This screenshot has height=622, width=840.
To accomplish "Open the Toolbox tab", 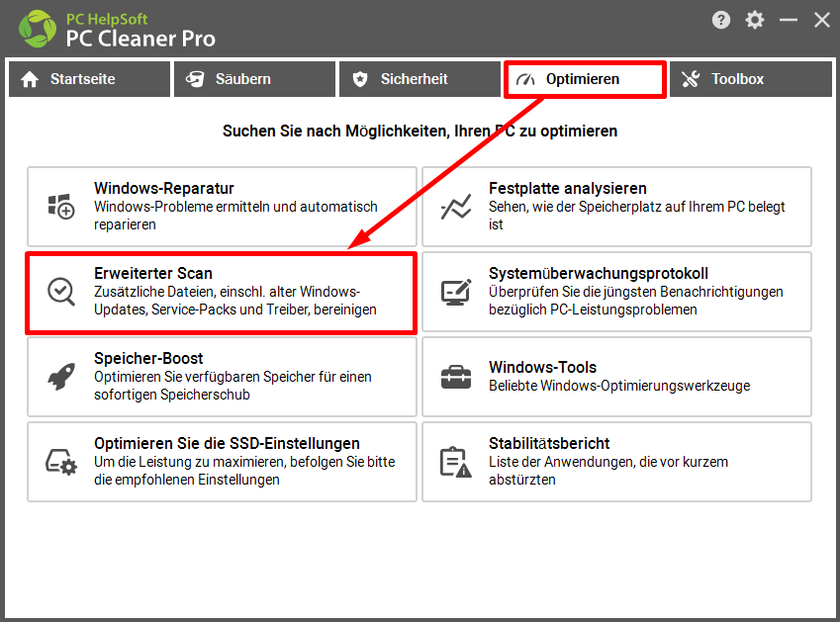I will [751, 79].
